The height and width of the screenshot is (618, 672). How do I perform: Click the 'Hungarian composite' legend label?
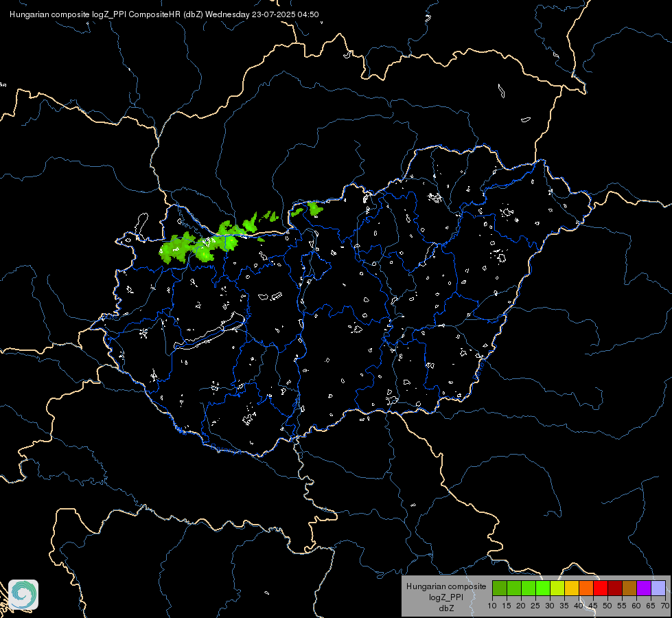coord(446,586)
